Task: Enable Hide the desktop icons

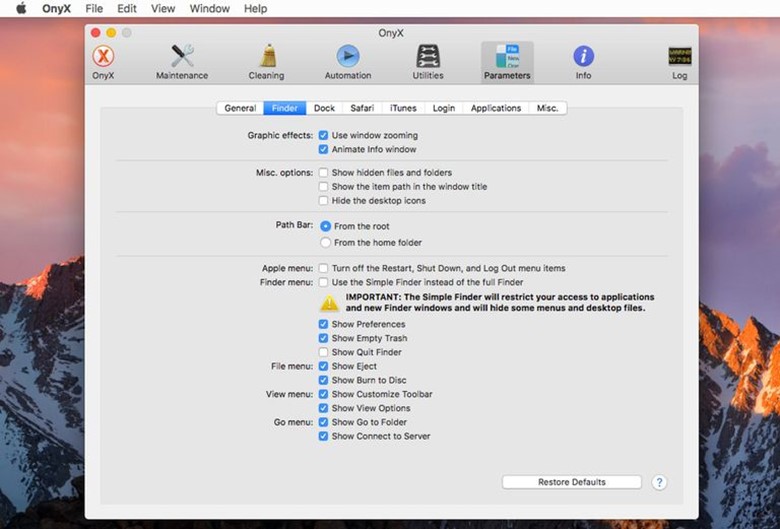Action: (323, 201)
